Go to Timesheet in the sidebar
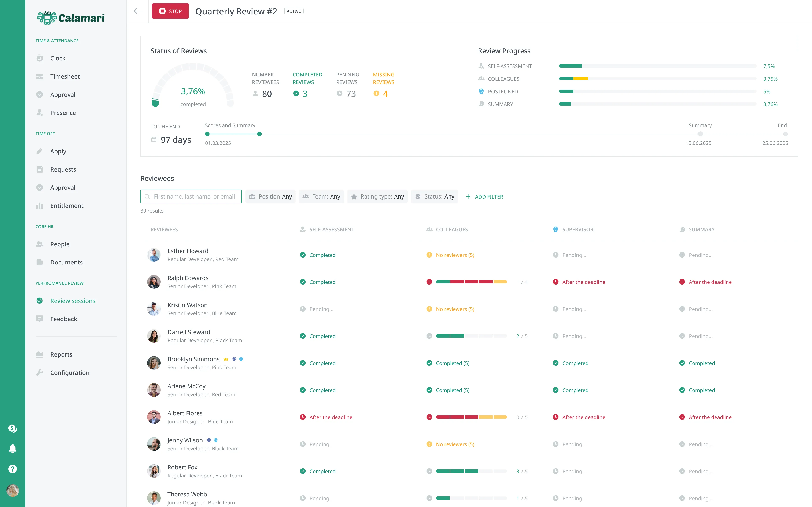 65,76
